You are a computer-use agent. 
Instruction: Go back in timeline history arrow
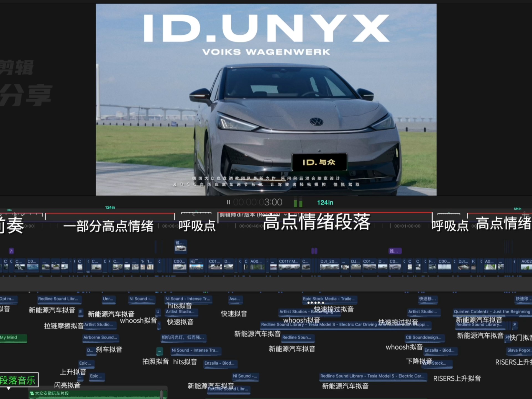click(194, 214)
